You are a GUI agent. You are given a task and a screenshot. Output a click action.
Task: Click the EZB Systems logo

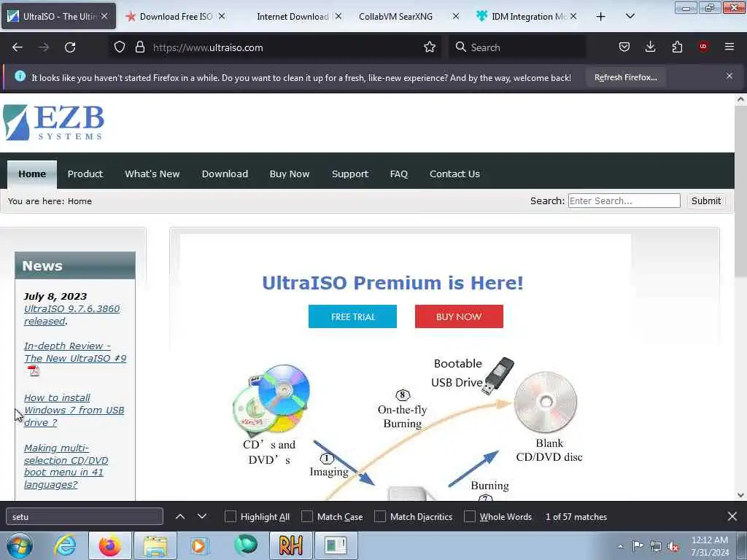53,122
